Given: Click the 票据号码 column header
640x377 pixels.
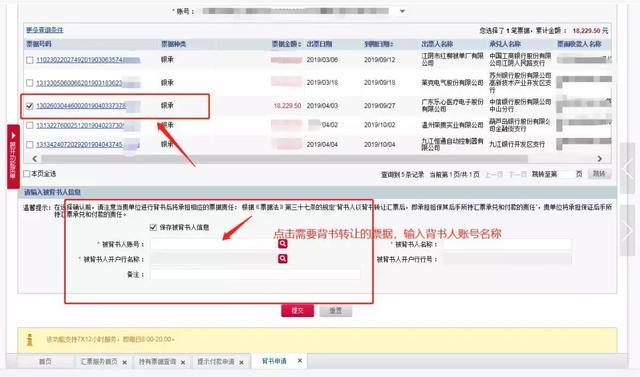Looking at the screenshot, I should tap(39, 44).
